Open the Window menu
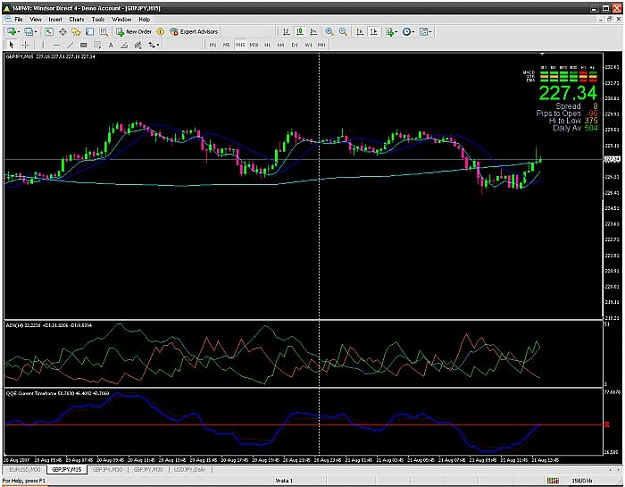The image size is (625, 487). 121,19
